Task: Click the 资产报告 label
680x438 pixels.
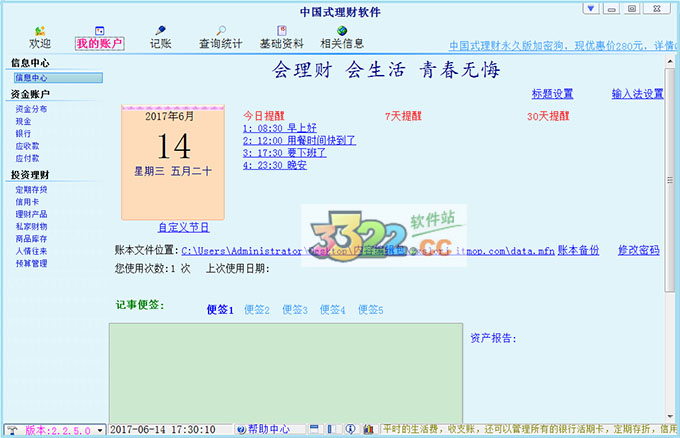Action: tap(494, 338)
